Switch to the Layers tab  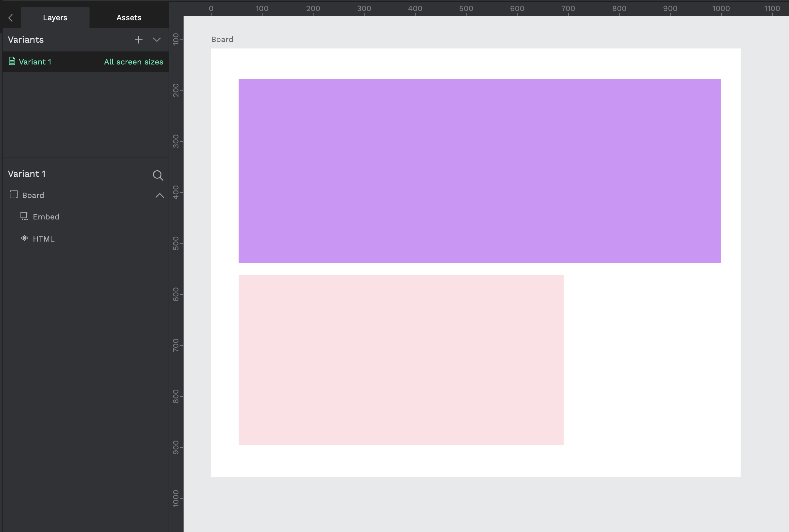point(55,18)
